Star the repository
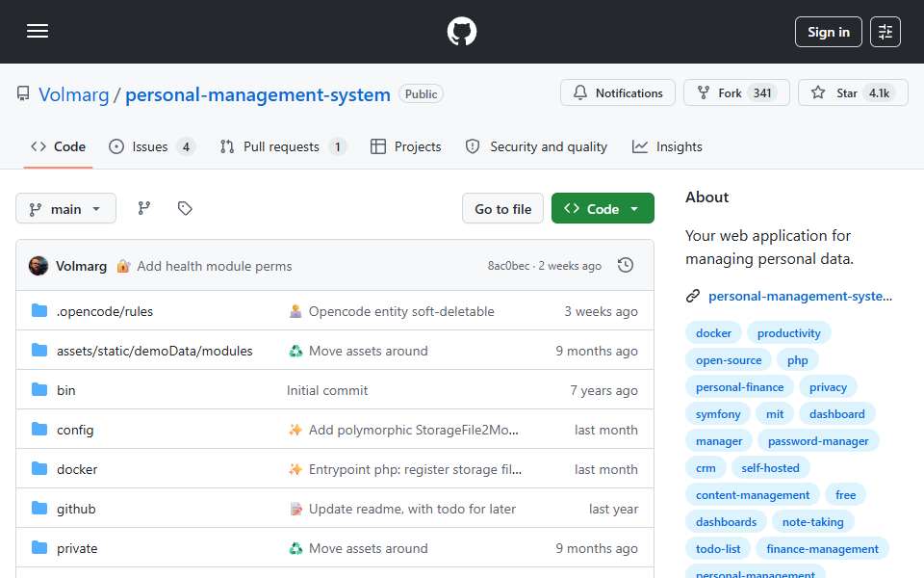The height and width of the screenshot is (578, 924). 853,93
